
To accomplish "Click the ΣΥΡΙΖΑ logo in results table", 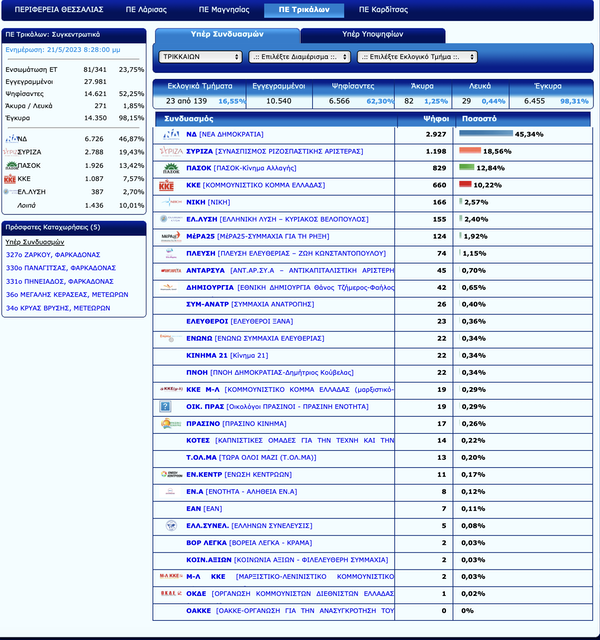I will pos(171,151).
